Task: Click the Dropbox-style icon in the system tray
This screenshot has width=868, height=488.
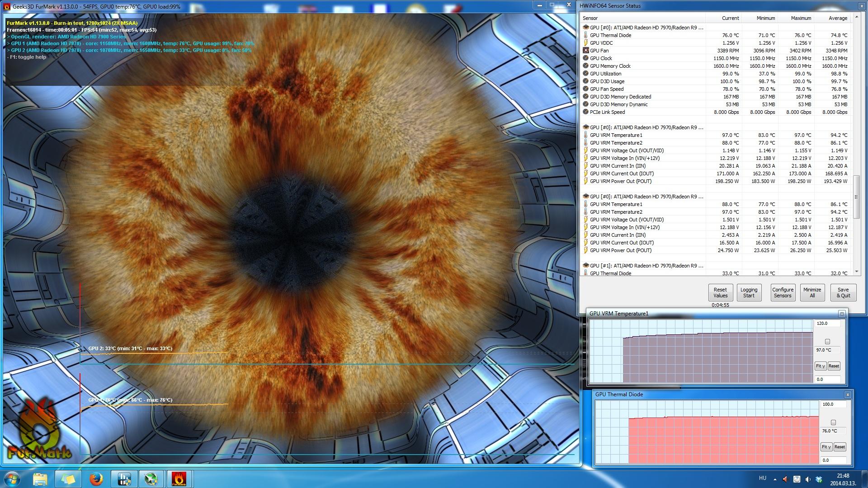Action: 819,479
